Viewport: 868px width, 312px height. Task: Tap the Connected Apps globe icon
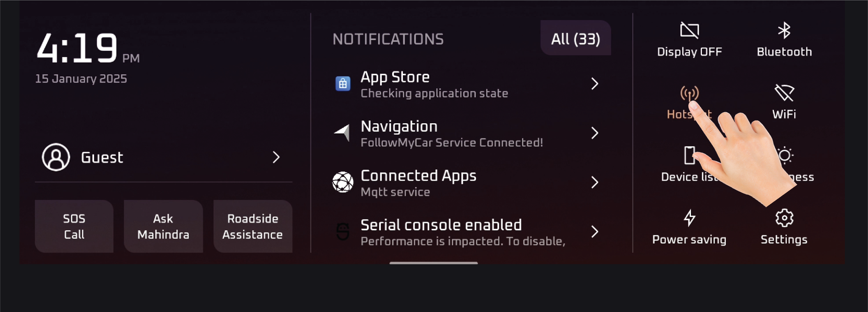343,182
